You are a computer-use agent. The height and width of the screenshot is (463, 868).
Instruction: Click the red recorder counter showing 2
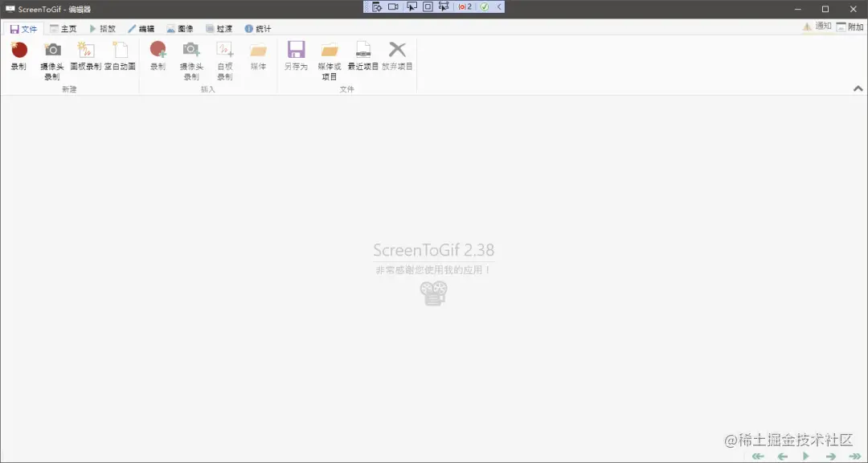pyautogui.click(x=465, y=6)
